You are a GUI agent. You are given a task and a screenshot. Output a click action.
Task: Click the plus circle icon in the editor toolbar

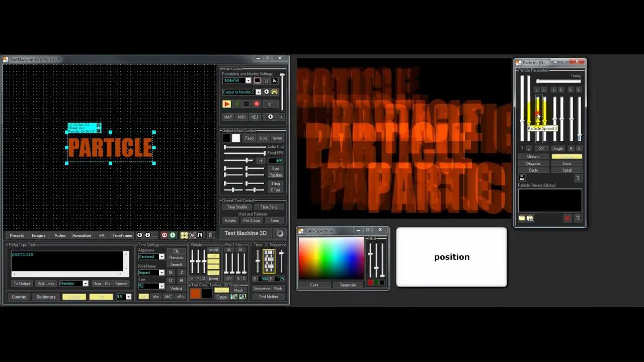click(x=140, y=235)
